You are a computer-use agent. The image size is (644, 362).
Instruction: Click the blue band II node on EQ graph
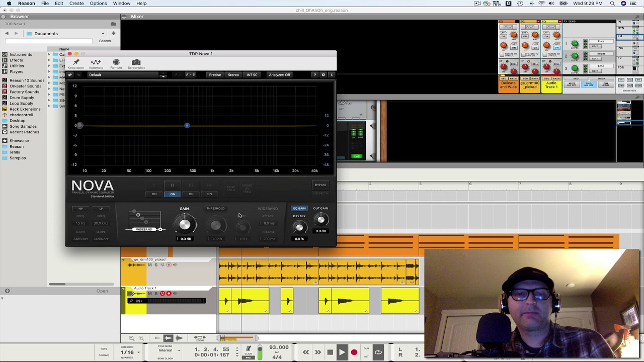coord(187,125)
